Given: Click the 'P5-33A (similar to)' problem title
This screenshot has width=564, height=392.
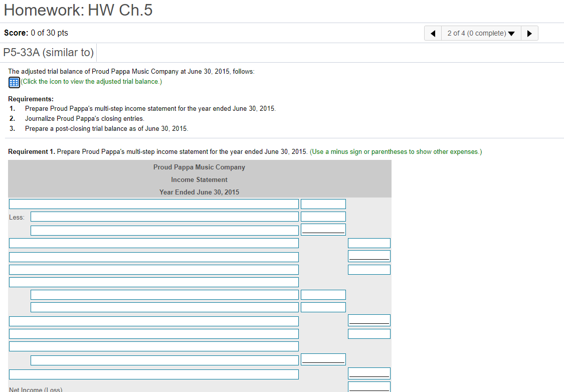Looking at the screenshot, I should [x=48, y=53].
